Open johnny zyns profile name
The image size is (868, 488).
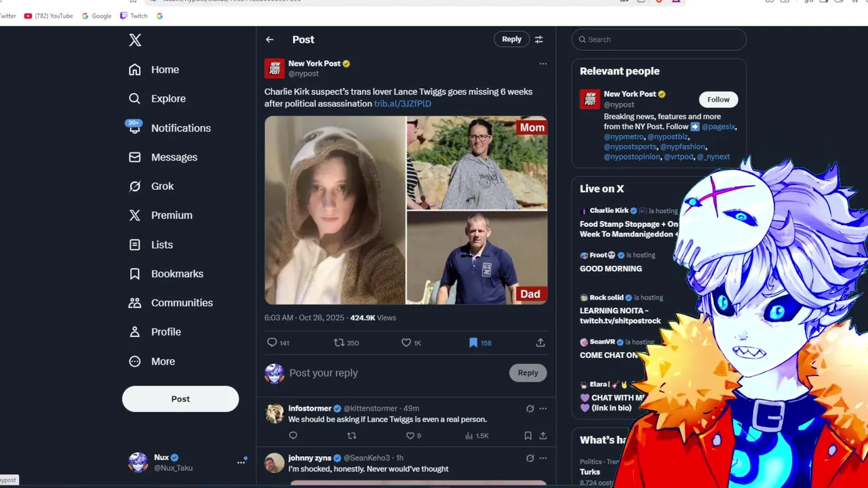310,458
